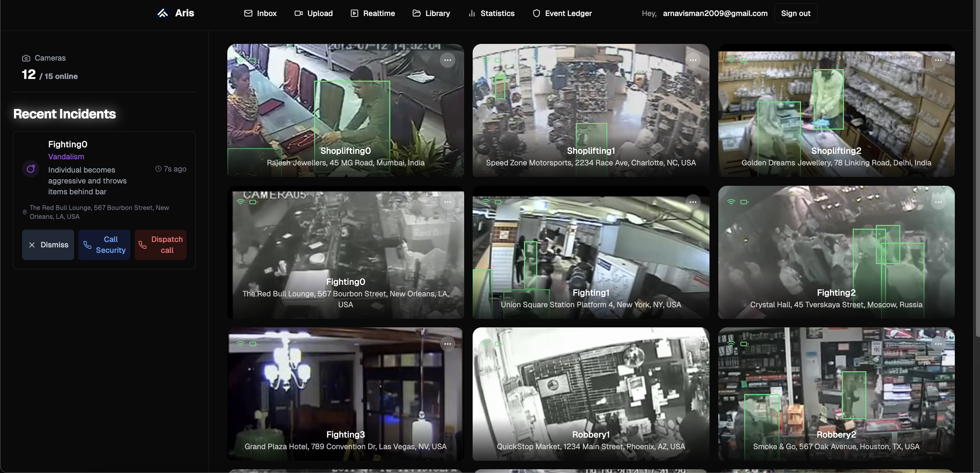
Task: Open three-dot menu on Shoplifting2 camera
Action: [x=938, y=60]
